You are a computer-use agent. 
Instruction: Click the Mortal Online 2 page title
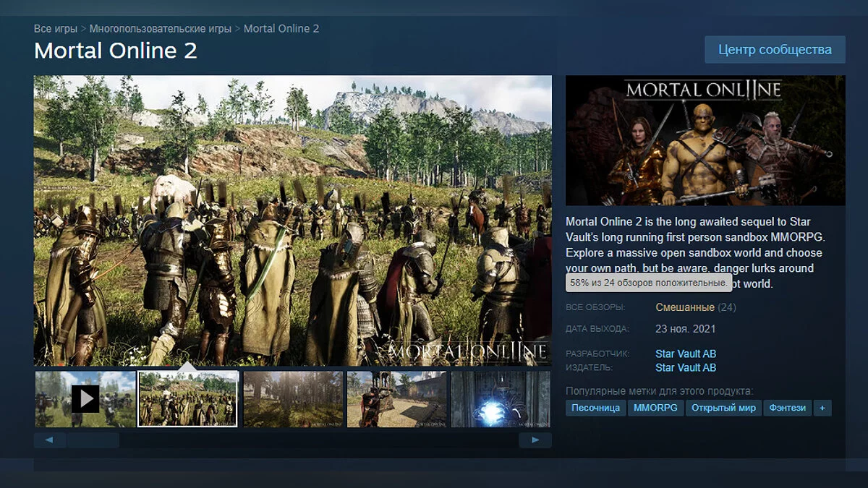[x=116, y=51]
